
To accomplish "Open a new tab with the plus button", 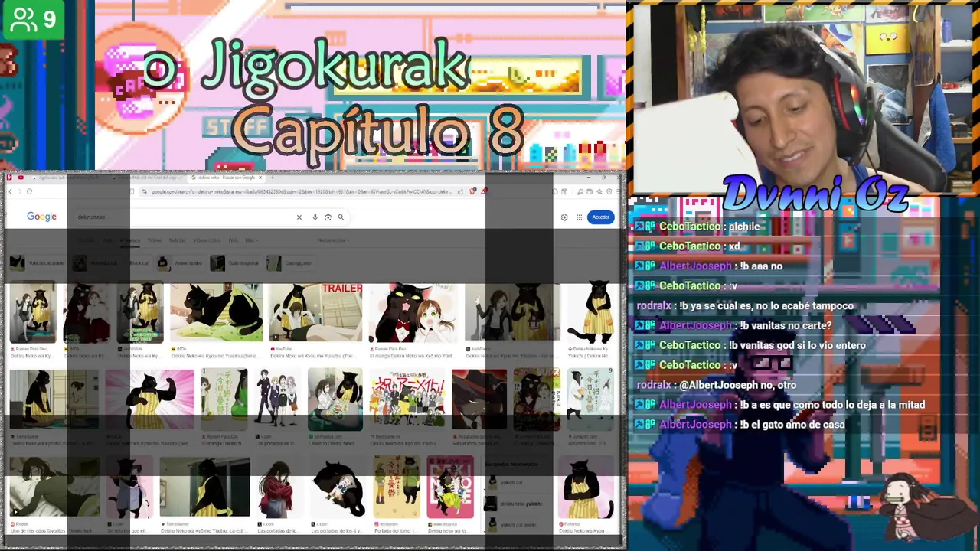I will point(273,178).
